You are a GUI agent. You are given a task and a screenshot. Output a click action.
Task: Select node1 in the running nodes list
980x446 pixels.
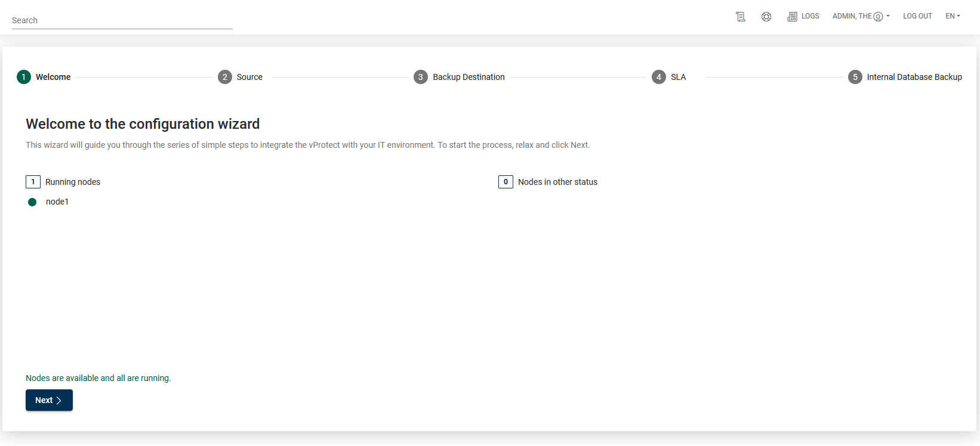pos(57,202)
